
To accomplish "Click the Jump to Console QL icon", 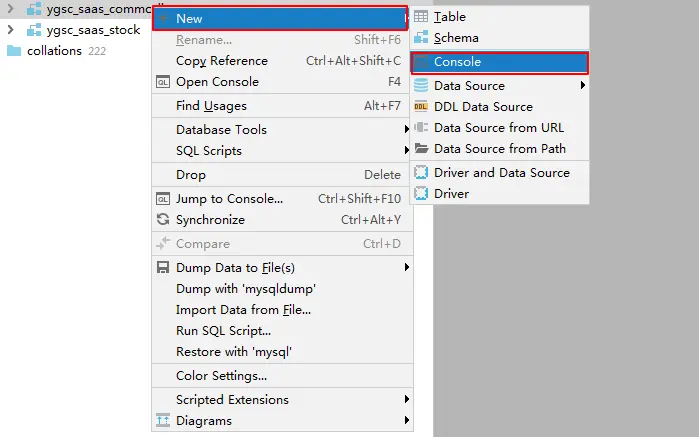I will [163, 199].
